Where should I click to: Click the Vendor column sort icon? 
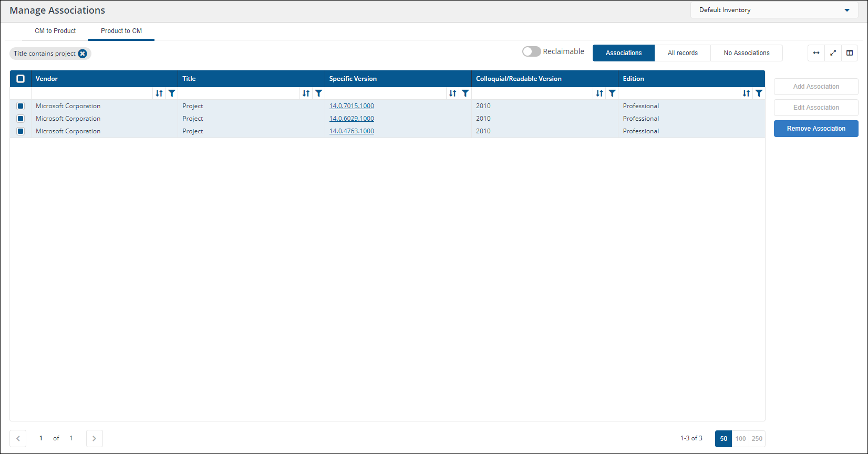coord(159,93)
